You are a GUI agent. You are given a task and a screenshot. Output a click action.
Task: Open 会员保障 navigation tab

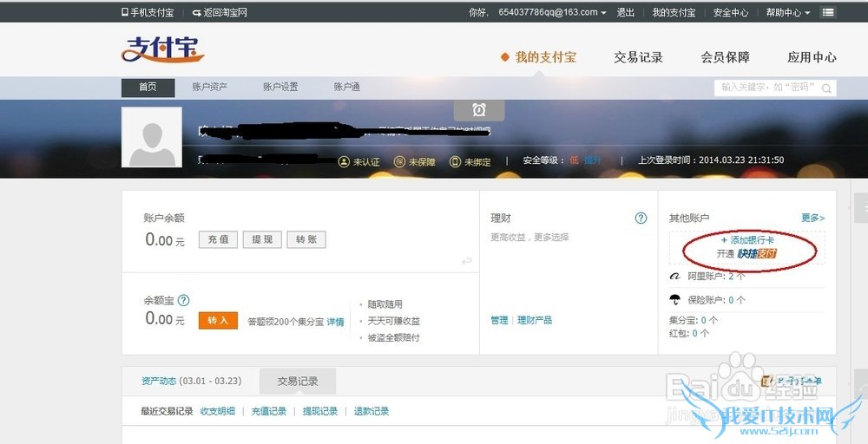(x=725, y=57)
